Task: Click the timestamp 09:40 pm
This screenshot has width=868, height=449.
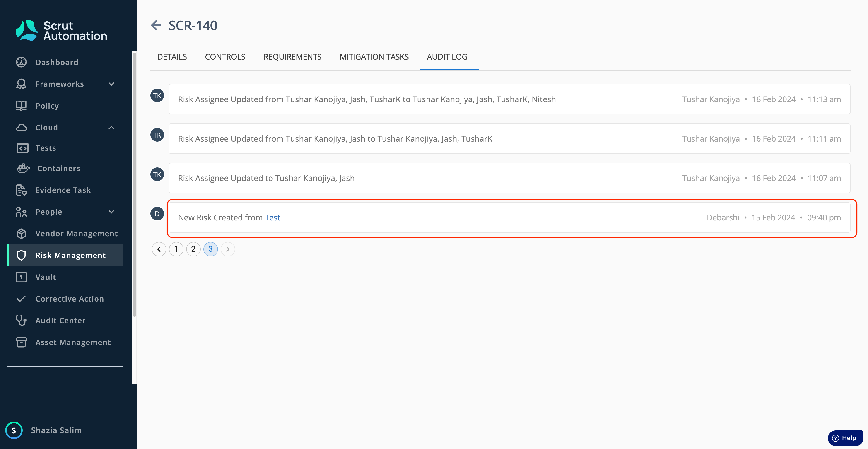Action: click(824, 217)
